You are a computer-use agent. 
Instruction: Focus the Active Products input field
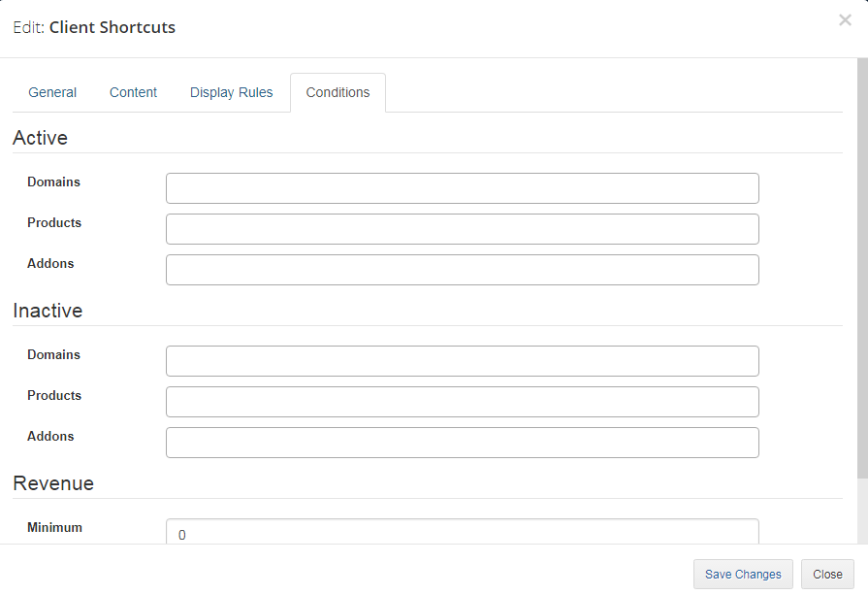coord(463,229)
